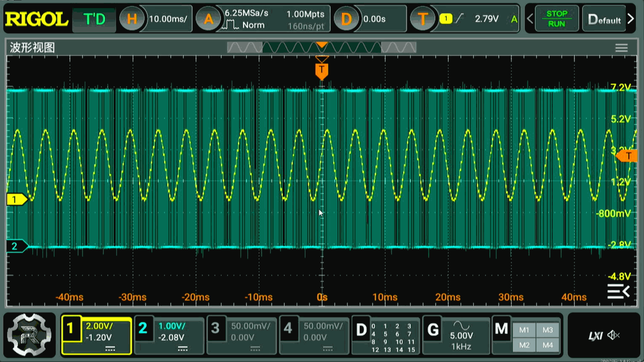Click the -2.08V channel 2 offset value
This screenshot has width=644, height=362.
click(171, 337)
